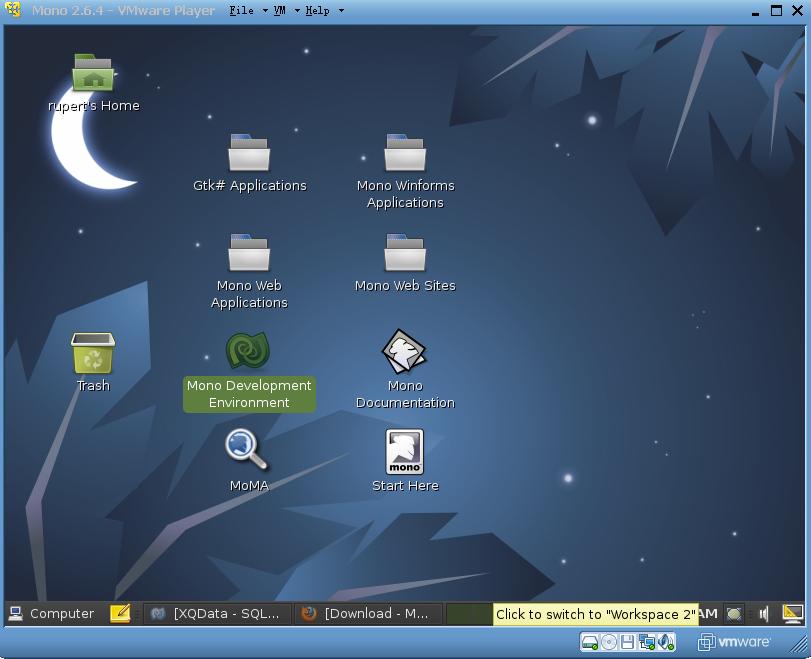This screenshot has width=811, height=659.
Task: Select the first workspace in the switcher
Action: coord(469,614)
